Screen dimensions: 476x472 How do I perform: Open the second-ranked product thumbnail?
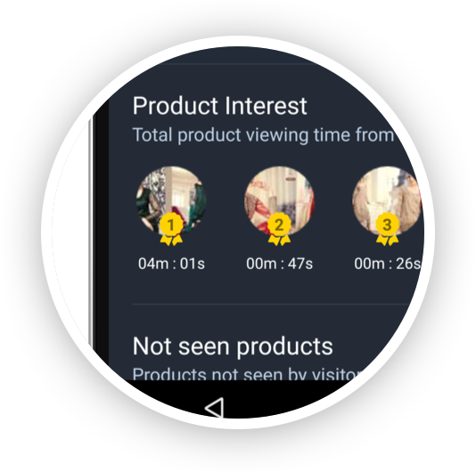pyautogui.click(x=279, y=200)
